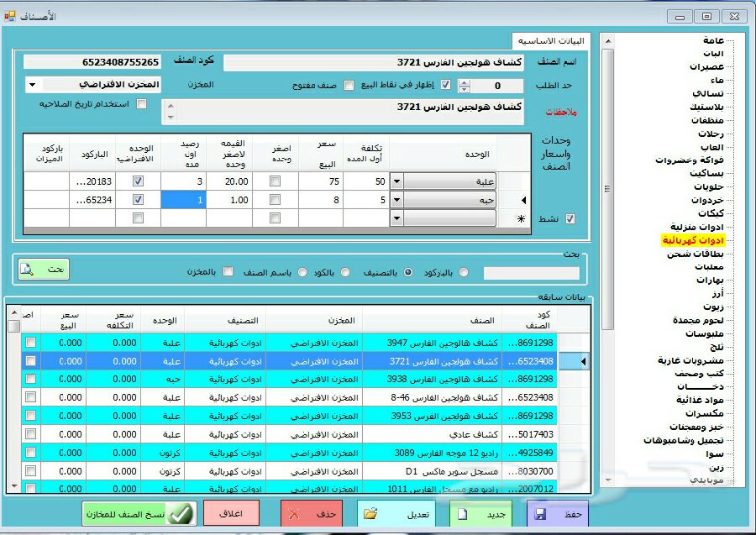
Task: Toggle the نشط active checkbox
Action: pyautogui.click(x=570, y=219)
